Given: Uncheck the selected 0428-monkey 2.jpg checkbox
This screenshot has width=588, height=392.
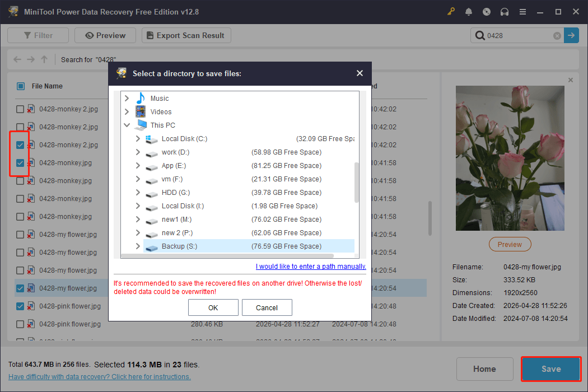Looking at the screenshot, I should (19, 144).
